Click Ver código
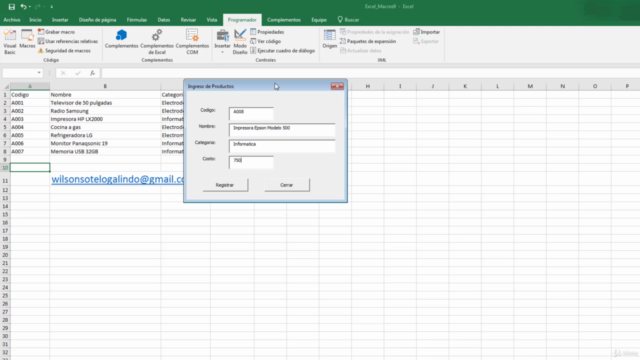This screenshot has height=360, width=640. (265, 41)
